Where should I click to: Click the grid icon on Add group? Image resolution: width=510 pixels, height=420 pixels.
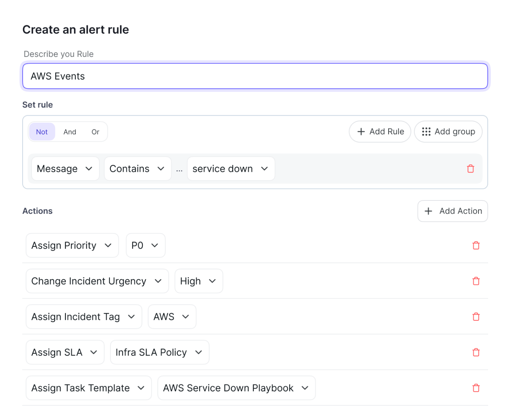[x=426, y=132]
